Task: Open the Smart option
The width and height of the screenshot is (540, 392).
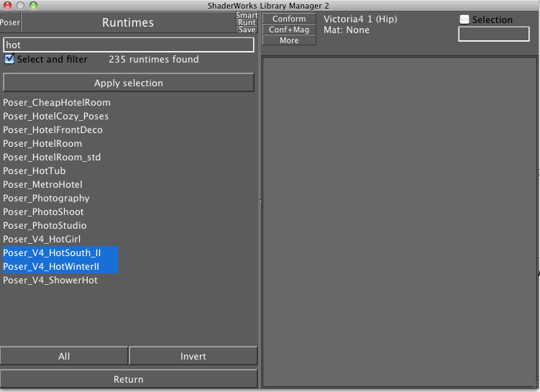Action: (247, 16)
